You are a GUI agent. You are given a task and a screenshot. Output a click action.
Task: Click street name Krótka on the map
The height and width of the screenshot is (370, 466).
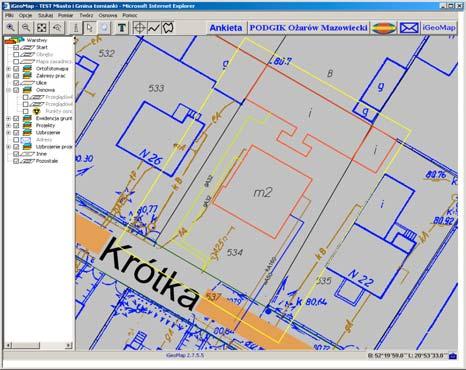click(150, 274)
